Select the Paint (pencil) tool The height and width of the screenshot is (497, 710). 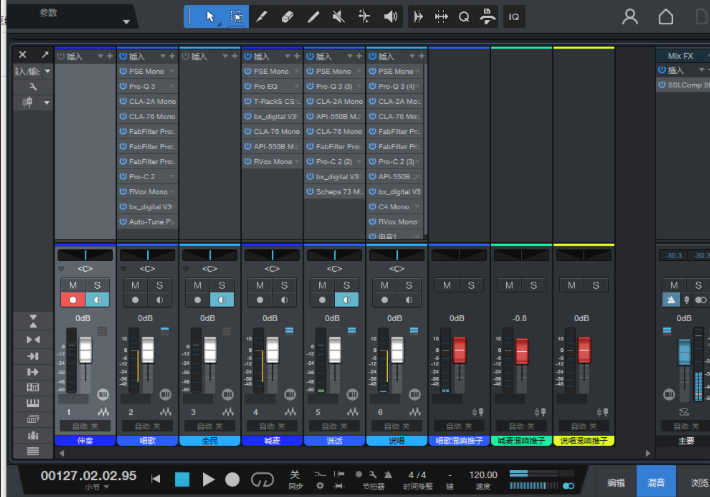coord(313,17)
